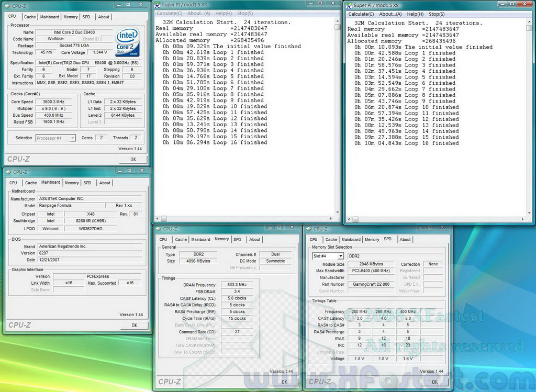Open About tab in the Slot #4 window
536x392 pixels.
(405, 239)
